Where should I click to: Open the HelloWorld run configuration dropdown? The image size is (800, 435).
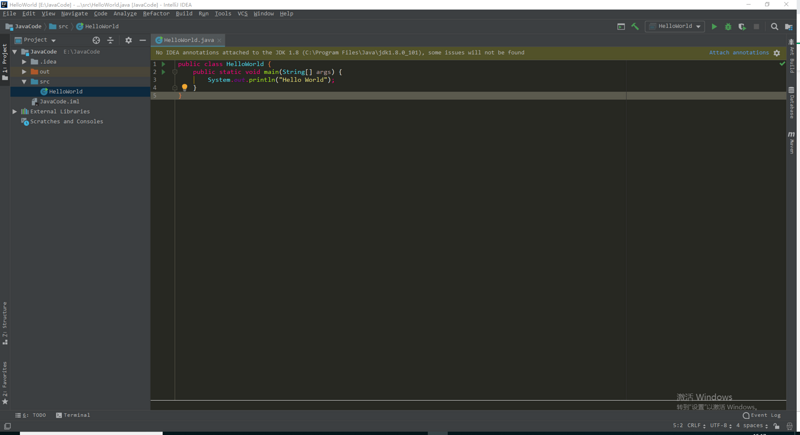675,27
